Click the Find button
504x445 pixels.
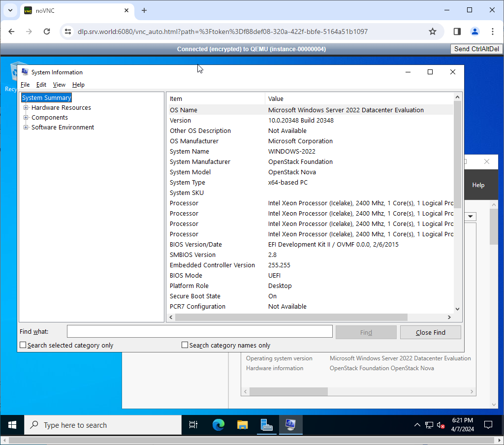tap(366, 332)
